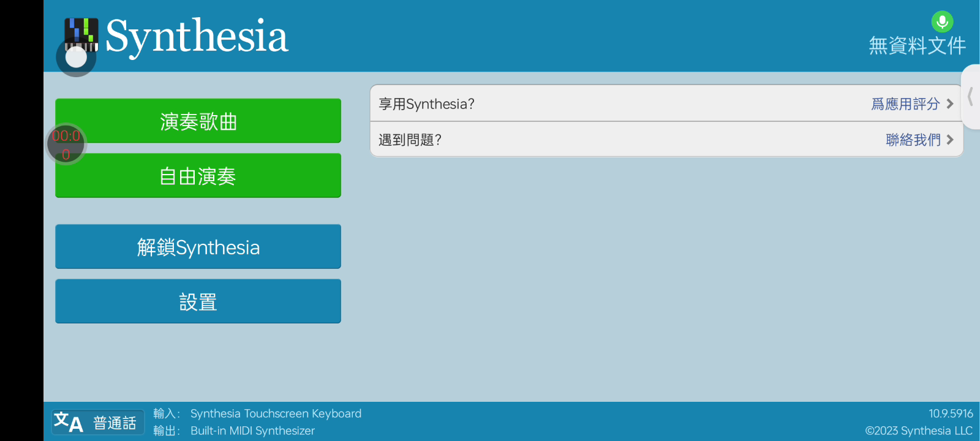Open 演奏歌曲 to play a song

tap(198, 121)
